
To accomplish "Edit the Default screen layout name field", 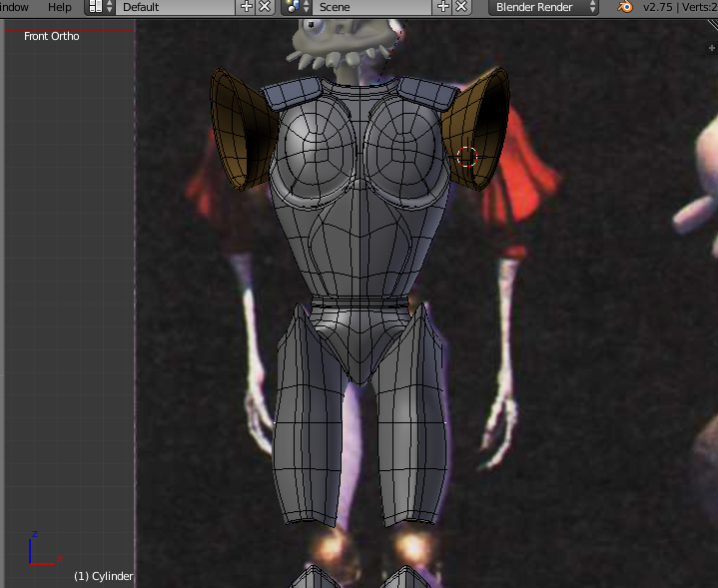I will pyautogui.click(x=176, y=7).
